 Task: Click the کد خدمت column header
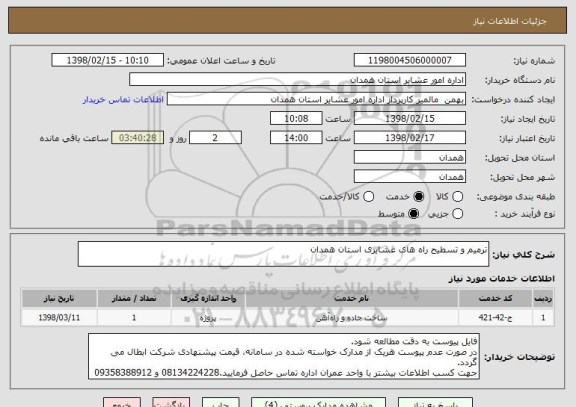[x=495, y=298]
